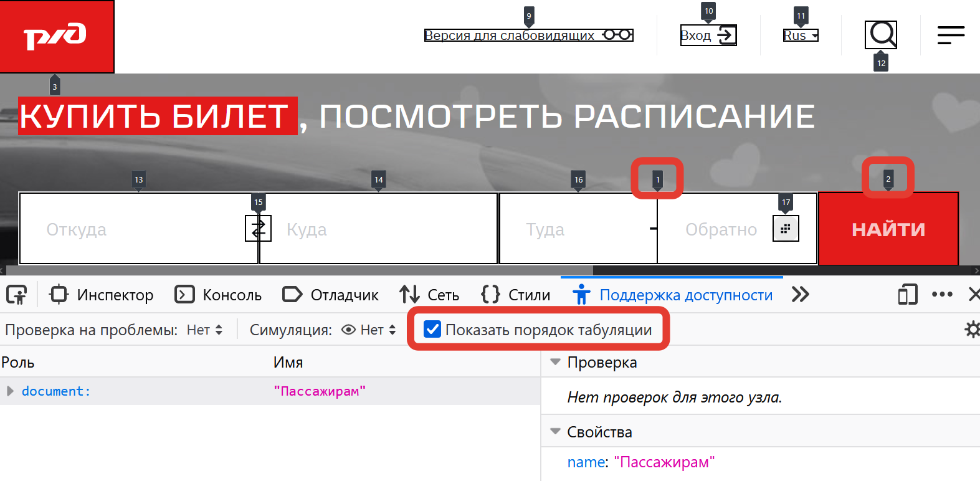Collapse the 'Проверка' section
The image size is (980, 481).
coord(556,362)
